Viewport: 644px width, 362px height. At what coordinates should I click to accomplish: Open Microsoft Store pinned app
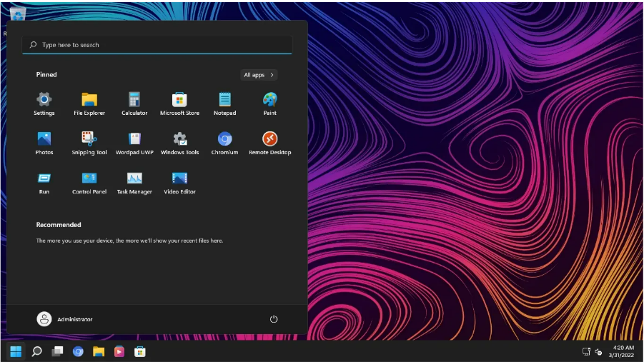[x=179, y=104]
